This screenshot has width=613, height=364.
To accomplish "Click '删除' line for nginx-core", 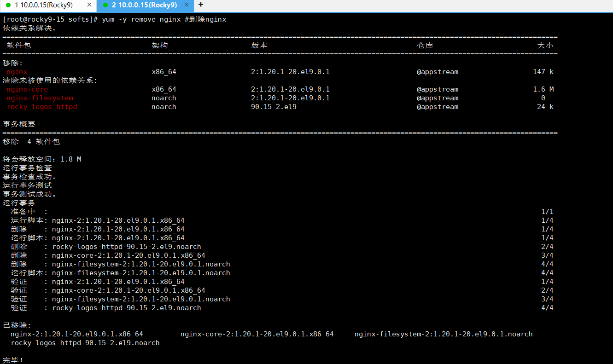I will click(x=108, y=255).
